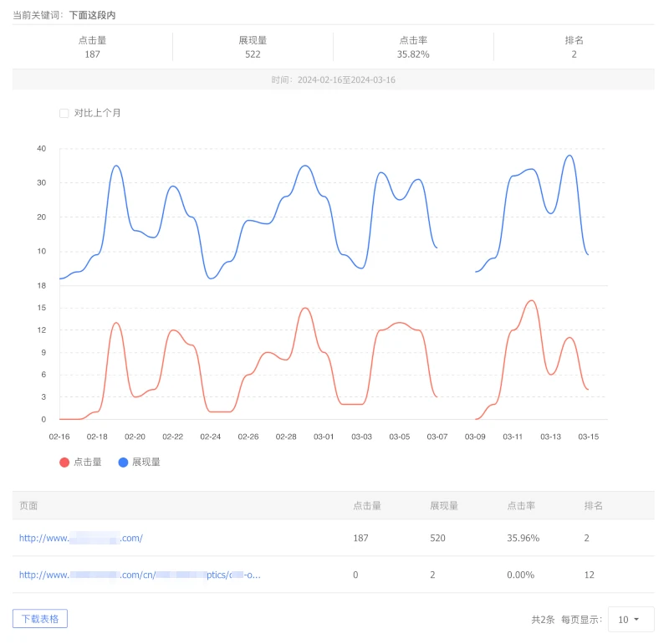The height and width of the screenshot is (644, 669).
Task: Click the 02-16 x-axis date label
Action: tap(59, 437)
